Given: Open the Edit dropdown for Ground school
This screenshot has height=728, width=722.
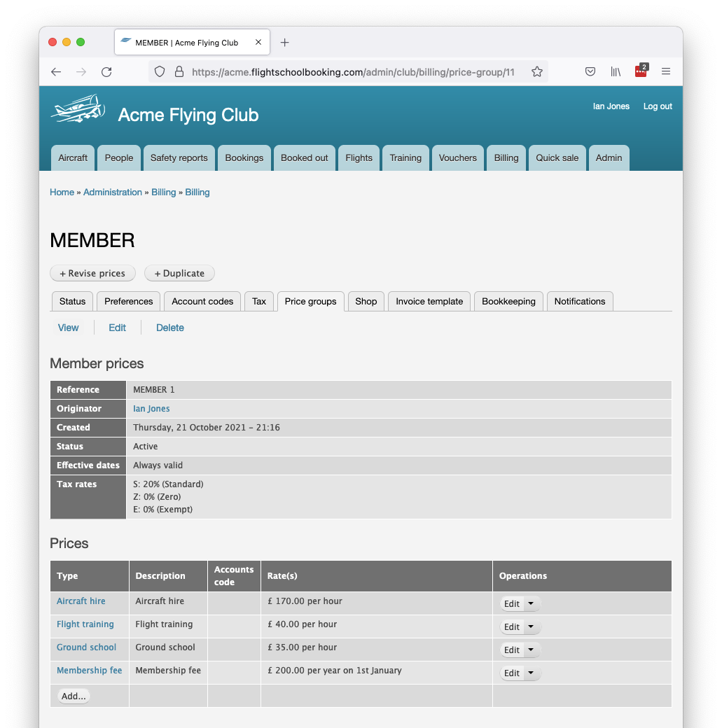Looking at the screenshot, I should [532, 650].
